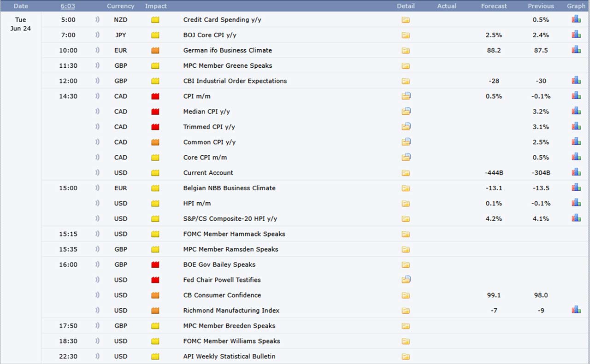
Task: Toggle the alert icon for Fed Chair Powell Testifies
Action: point(97,280)
